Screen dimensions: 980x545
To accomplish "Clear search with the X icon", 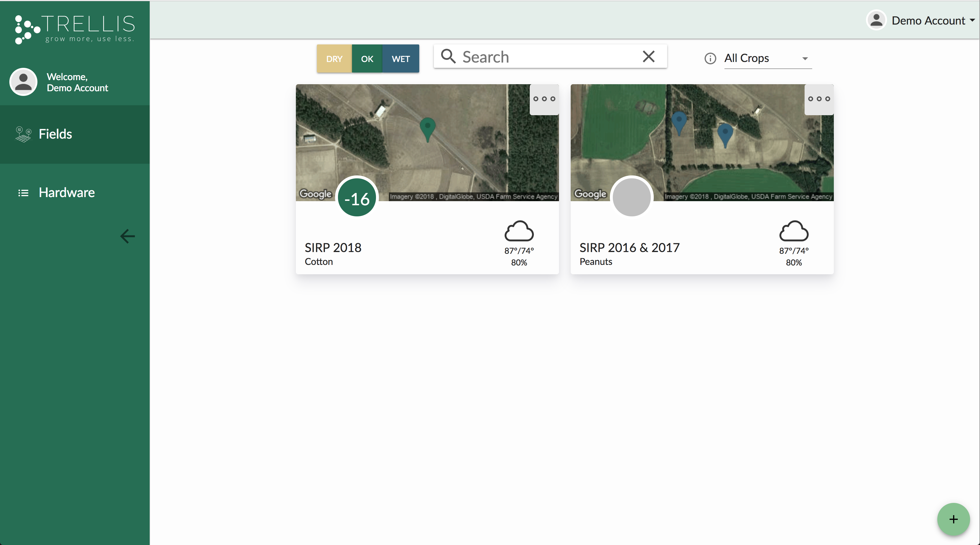I will (x=648, y=57).
